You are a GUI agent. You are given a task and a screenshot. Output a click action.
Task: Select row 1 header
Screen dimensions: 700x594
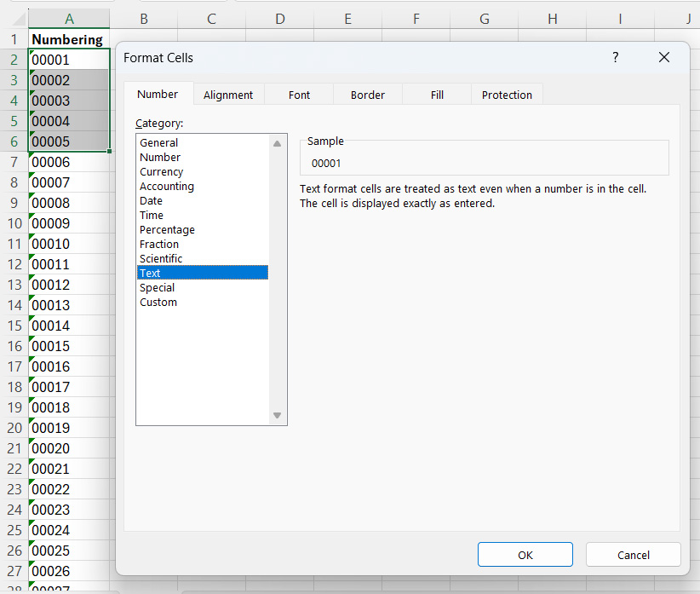click(14, 39)
